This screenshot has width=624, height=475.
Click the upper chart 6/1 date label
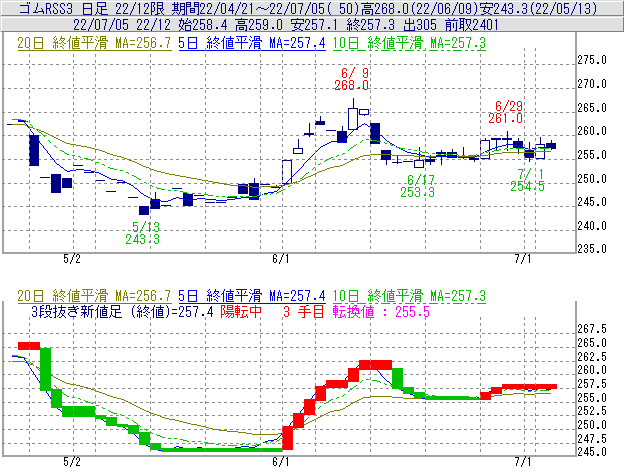281,259
